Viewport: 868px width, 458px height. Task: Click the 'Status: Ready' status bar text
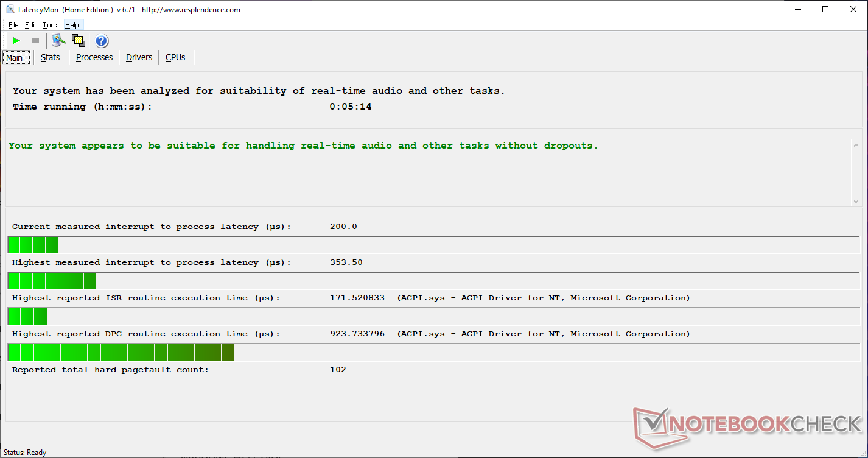pyautogui.click(x=25, y=453)
